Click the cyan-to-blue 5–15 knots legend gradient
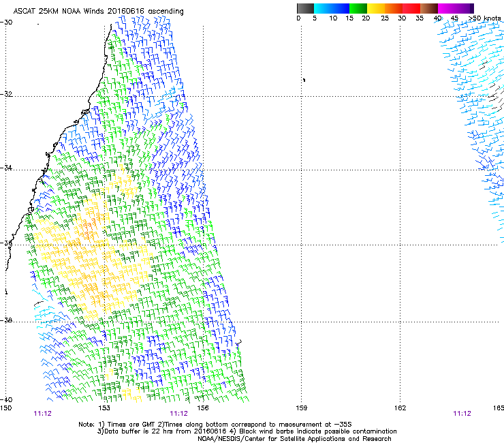This screenshot has height=443, width=504. (x=332, y=8)
